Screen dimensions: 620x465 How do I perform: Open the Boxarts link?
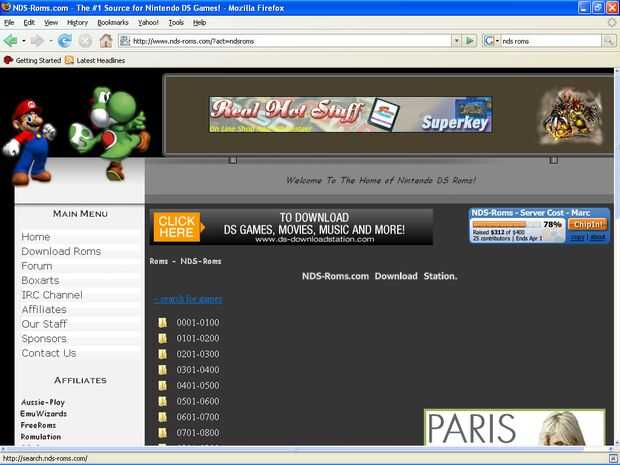click(x=40, y=280)
